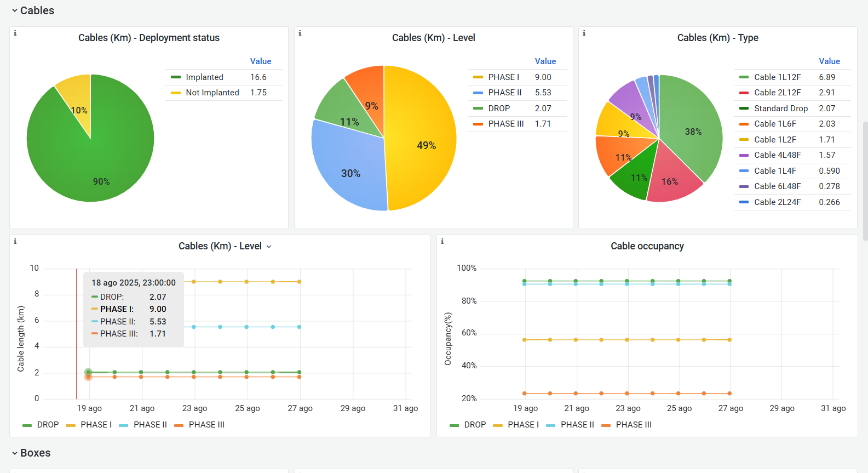The width and height of the screenshot is (868, 473).
Task: Open info icon of Cables (Km) - Type panel
Action: point(584,33)
